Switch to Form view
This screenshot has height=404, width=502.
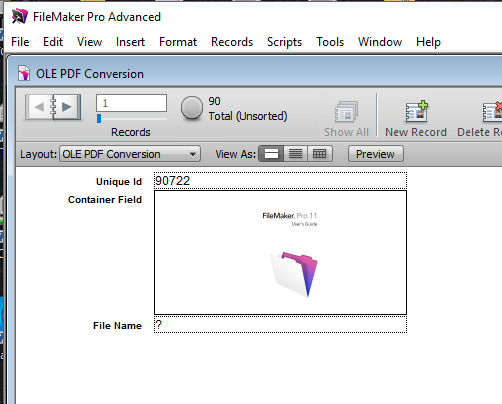(271, 154)
